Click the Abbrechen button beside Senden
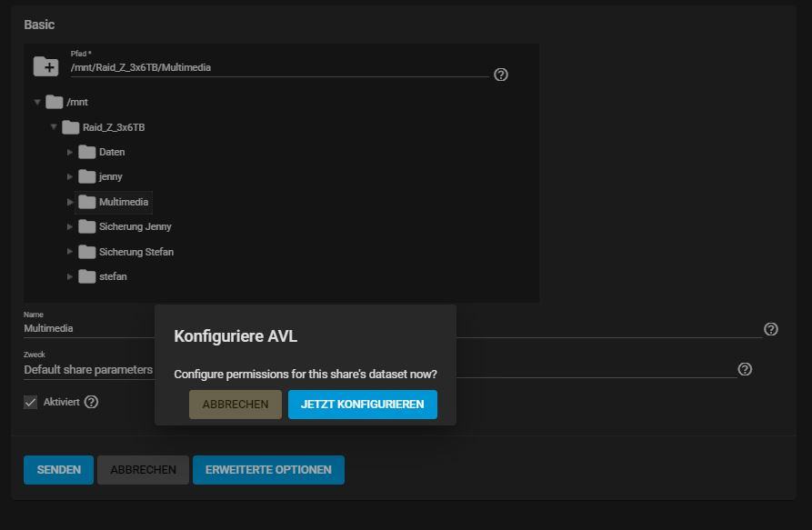The image size is (812, 530). pyautogui.click(x=143, y=470)
